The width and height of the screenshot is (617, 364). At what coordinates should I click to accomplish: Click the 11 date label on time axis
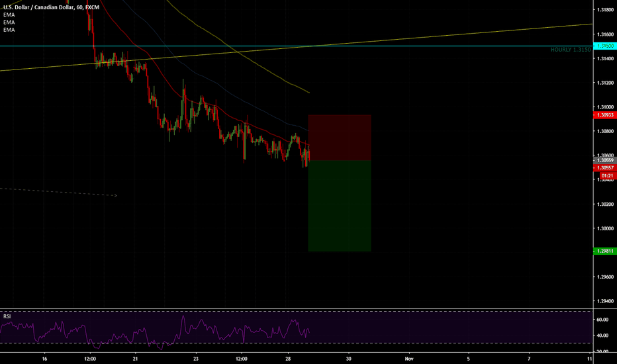(589, 359)
